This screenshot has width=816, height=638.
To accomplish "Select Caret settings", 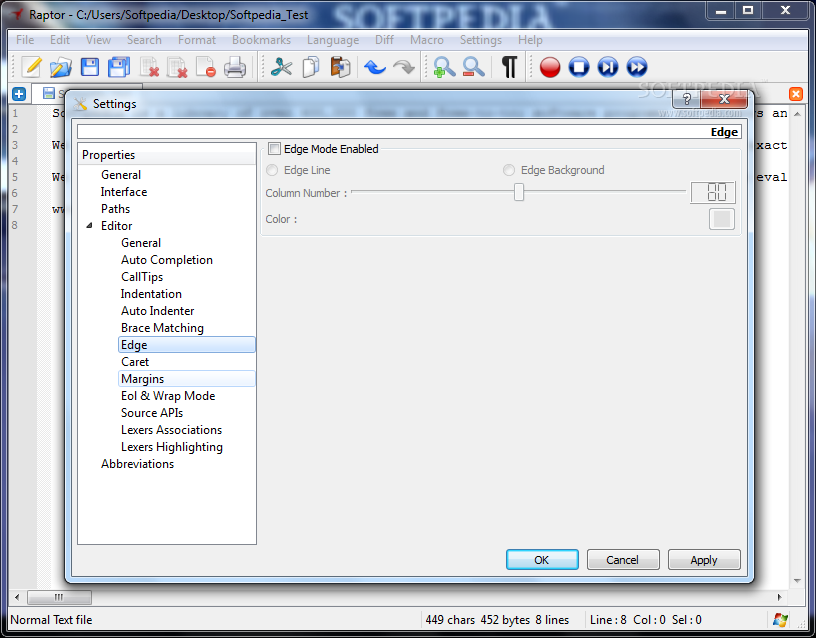I will (x=135, y=362).
